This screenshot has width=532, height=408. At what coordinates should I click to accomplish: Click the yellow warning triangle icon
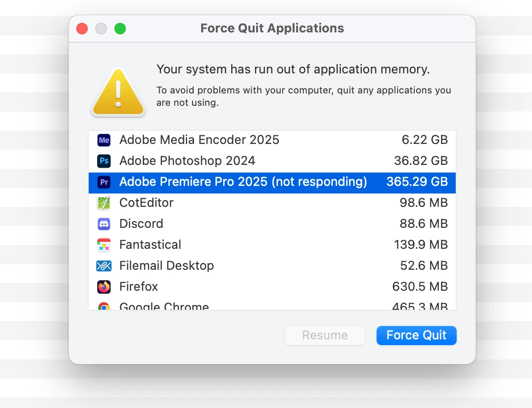pyautogui.click(x=118, y=92)
